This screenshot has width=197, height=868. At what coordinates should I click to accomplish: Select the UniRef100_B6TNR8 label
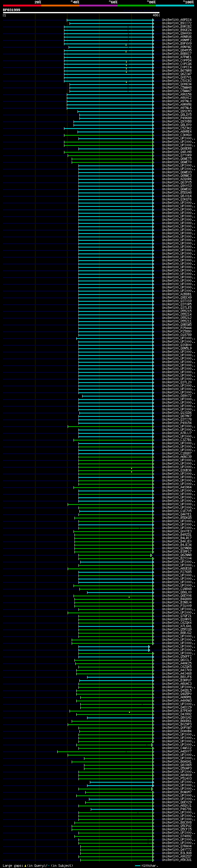177,71
